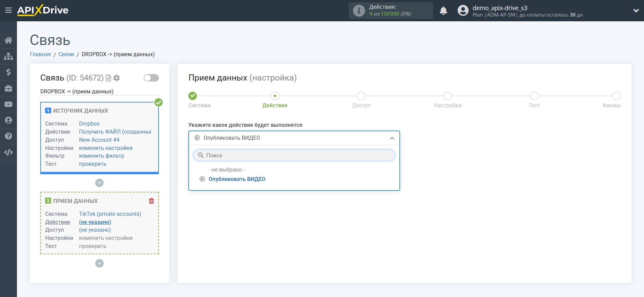Click source 'проверить' test link
Screen dimensions: 644x297
coord(92,164)
